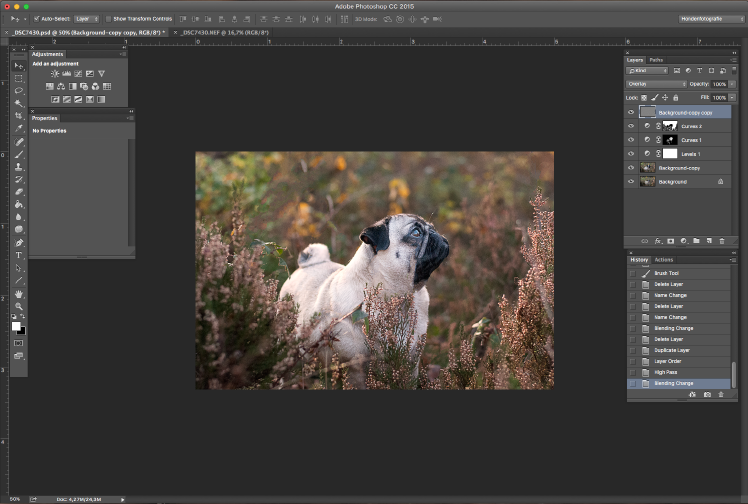This screenshot has height=504, width=748.
Task: Add a layer mask in Layers panel
Action: coord(671,241)
